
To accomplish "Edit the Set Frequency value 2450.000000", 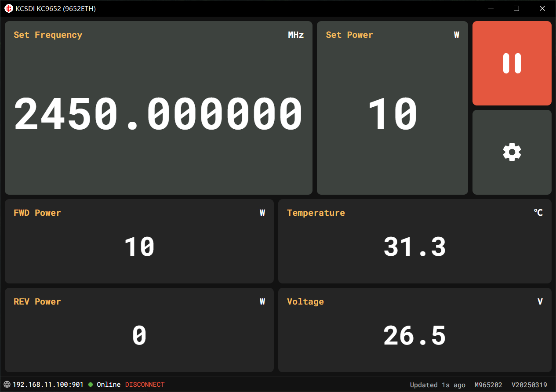I will (158, 114).
